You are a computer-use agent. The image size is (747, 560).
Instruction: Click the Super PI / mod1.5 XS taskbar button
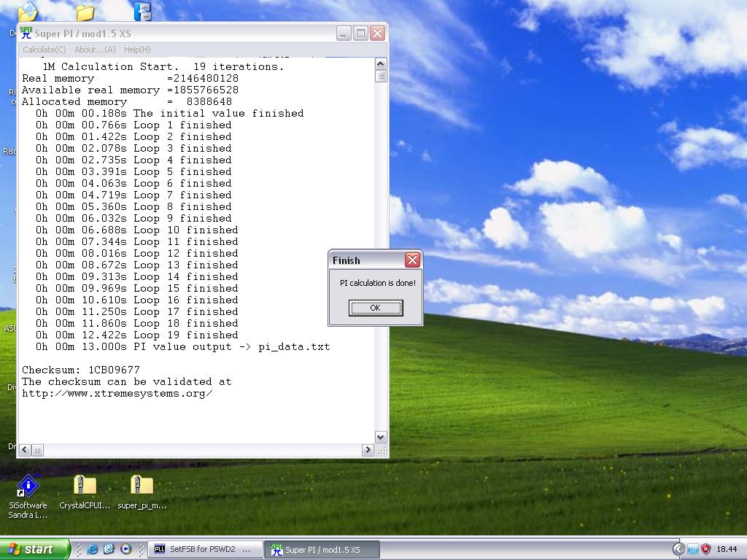coord(322,549)
